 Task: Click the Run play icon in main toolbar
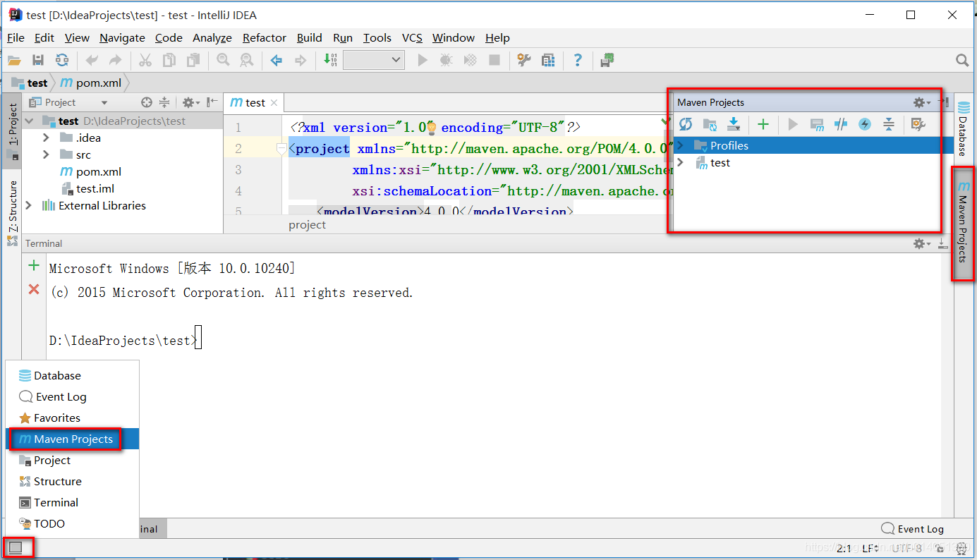[x=423, y=61]
